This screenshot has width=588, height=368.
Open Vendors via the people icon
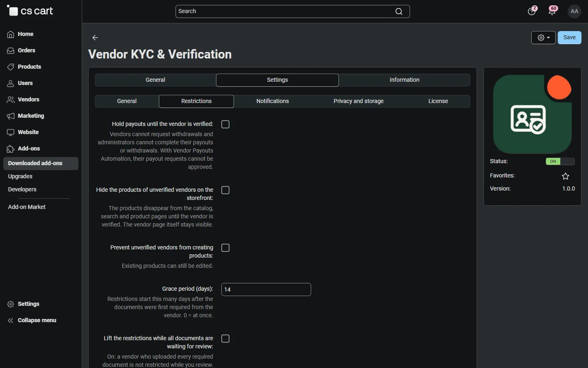point(11,100)
